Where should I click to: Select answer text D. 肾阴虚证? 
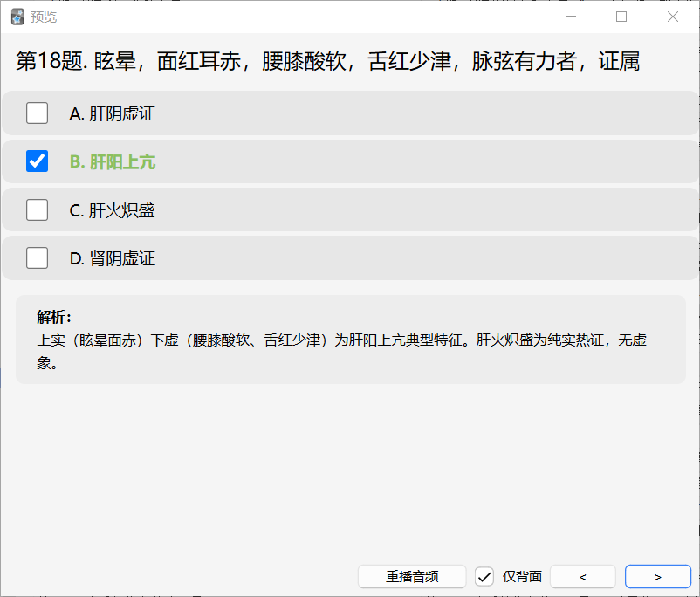113,258
